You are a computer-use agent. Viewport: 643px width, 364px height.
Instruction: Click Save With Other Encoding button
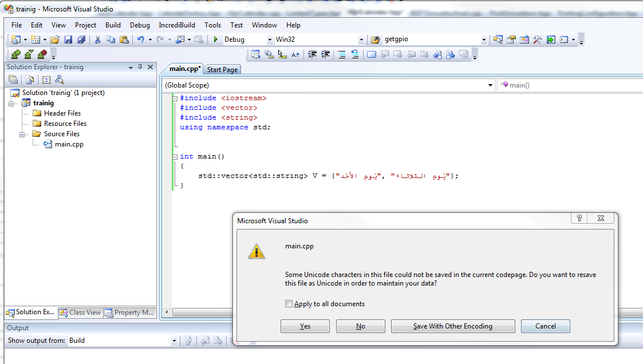453,326
